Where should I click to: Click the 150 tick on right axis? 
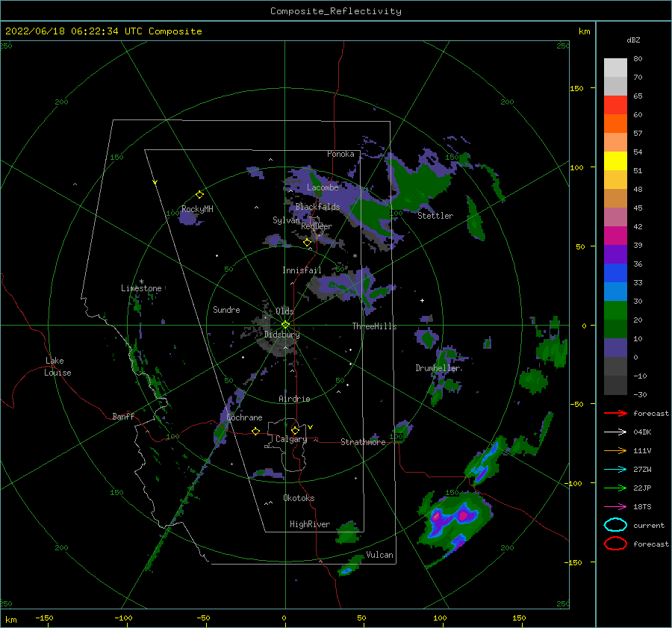point(576,88)
